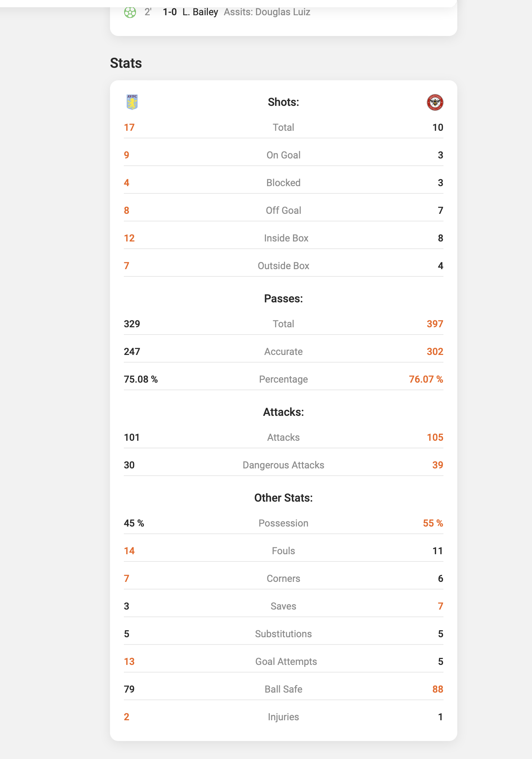The width and height of the screenshot is (532, 759).
Task: Click the Other Stats header
Action: tap(283, 498)
